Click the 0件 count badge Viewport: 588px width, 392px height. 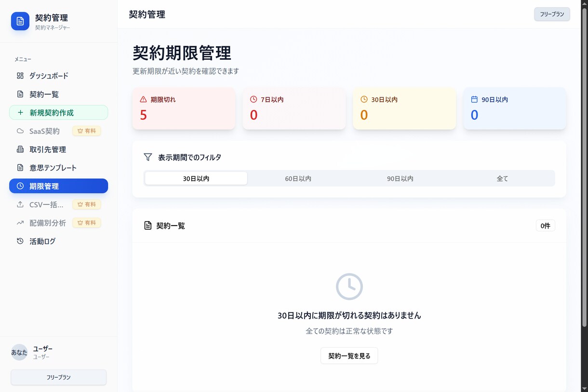pos(546,226)
